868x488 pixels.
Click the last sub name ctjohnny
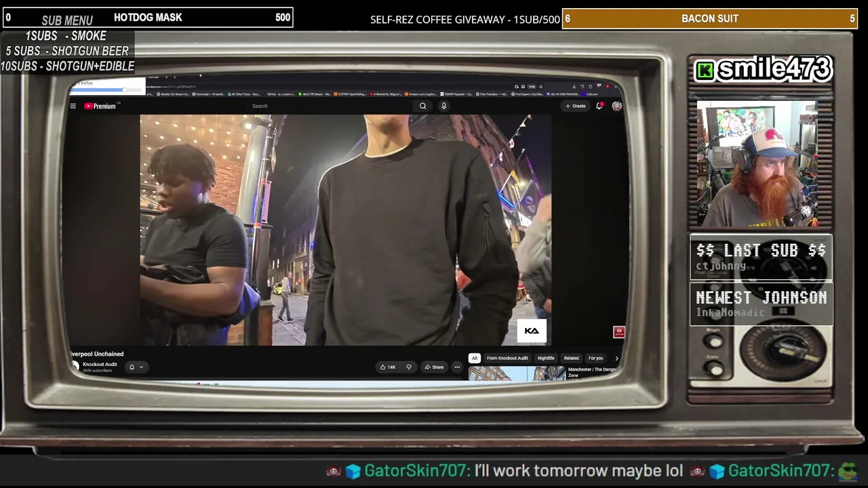point(721,266)
